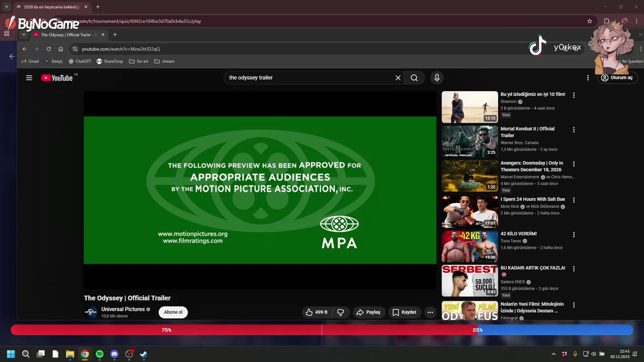Screen dimensions: 644x362
Task: Like the Odyssey trailer video
Action: click(x=316, y=312)
